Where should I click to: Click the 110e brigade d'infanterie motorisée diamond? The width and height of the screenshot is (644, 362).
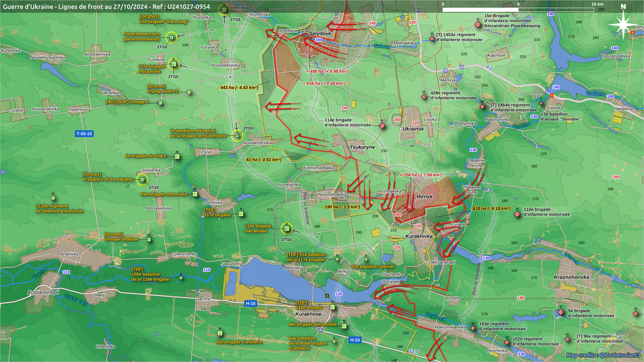coord(517,214)
